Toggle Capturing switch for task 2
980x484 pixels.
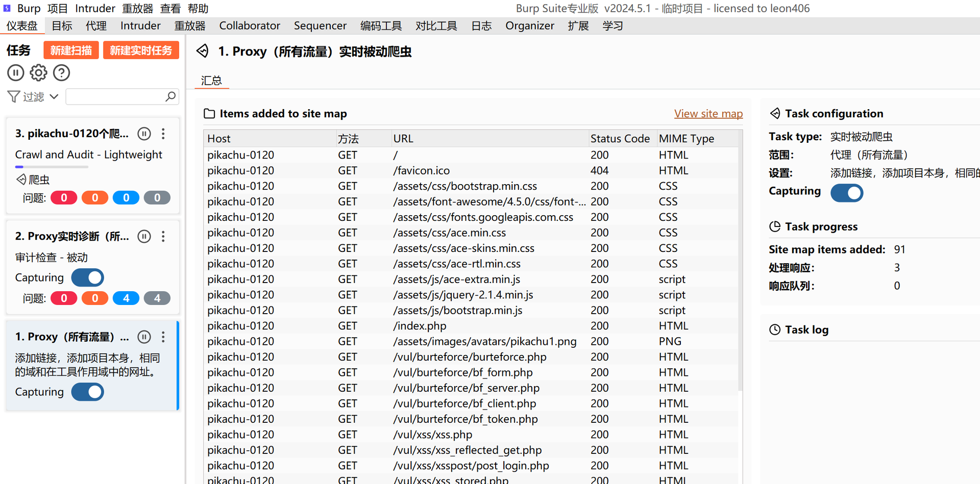click(x=88, y=277)
